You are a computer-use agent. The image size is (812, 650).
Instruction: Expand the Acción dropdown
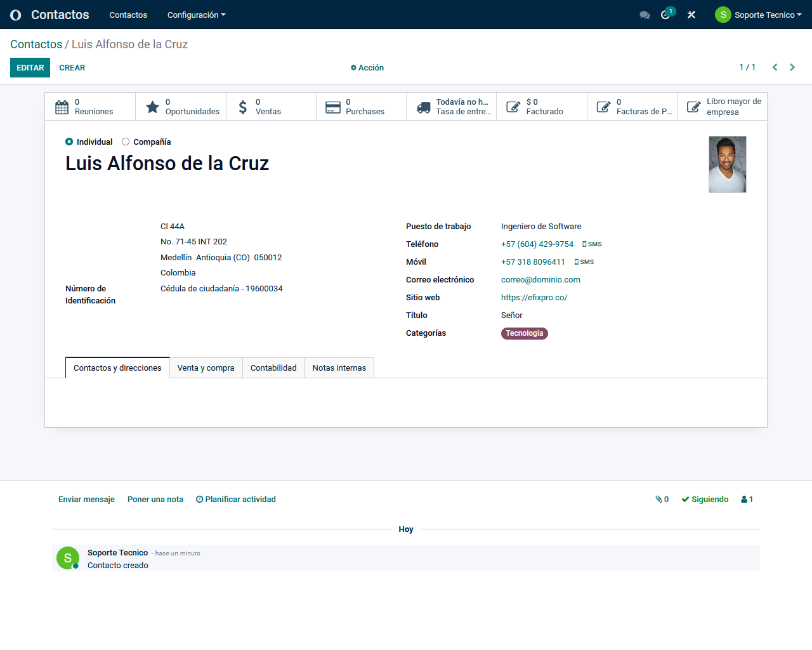(367, 68)
